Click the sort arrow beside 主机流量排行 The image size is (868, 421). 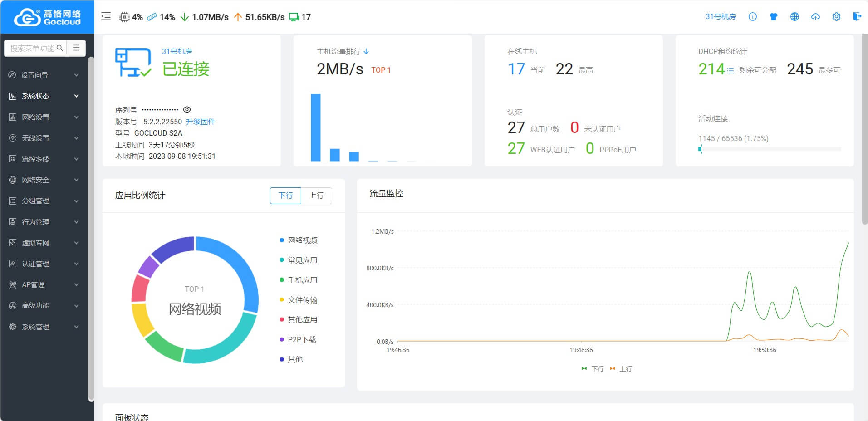point(366,52)
